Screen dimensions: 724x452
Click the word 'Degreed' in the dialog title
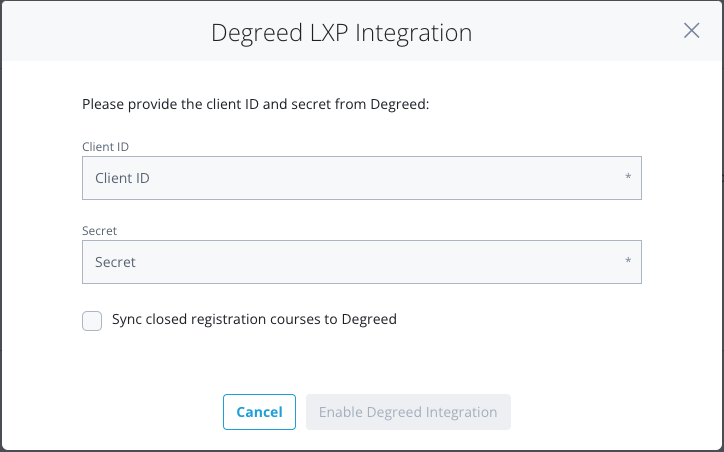(257, 33)
